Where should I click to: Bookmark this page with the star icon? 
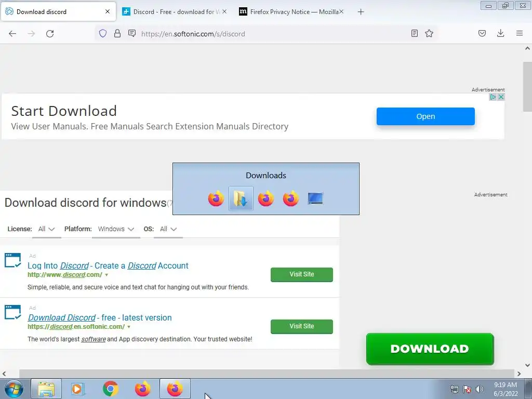click(429, 33)
